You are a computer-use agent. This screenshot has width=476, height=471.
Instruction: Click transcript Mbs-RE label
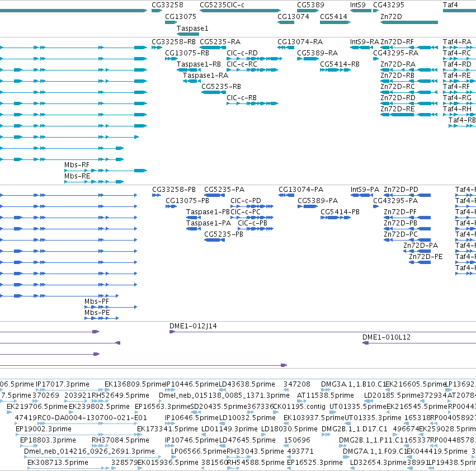(x=77, y=176)
